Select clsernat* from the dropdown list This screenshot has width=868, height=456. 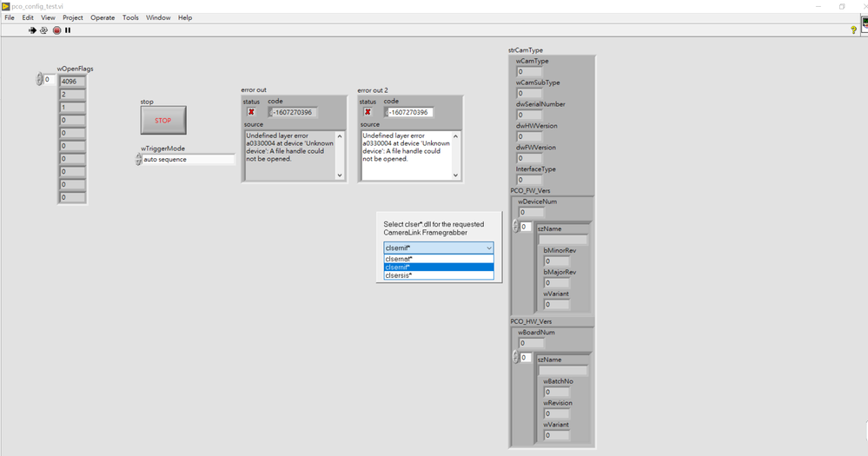coord(439,259)
